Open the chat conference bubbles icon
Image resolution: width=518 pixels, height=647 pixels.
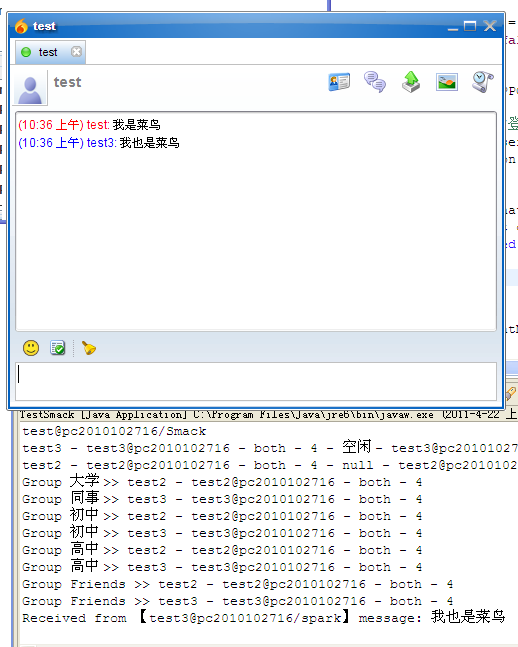375,82
